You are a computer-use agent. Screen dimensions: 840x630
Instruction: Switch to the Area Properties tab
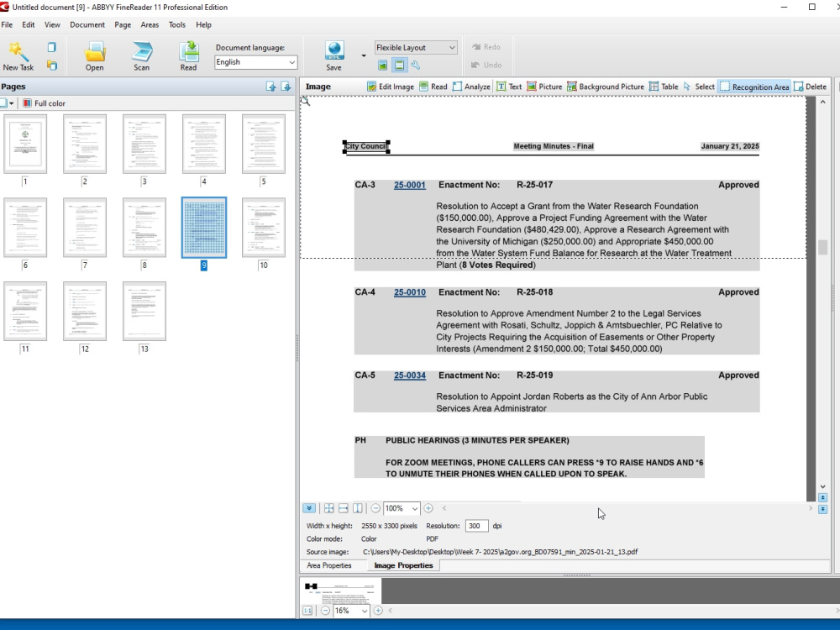[x=329, y=565]
